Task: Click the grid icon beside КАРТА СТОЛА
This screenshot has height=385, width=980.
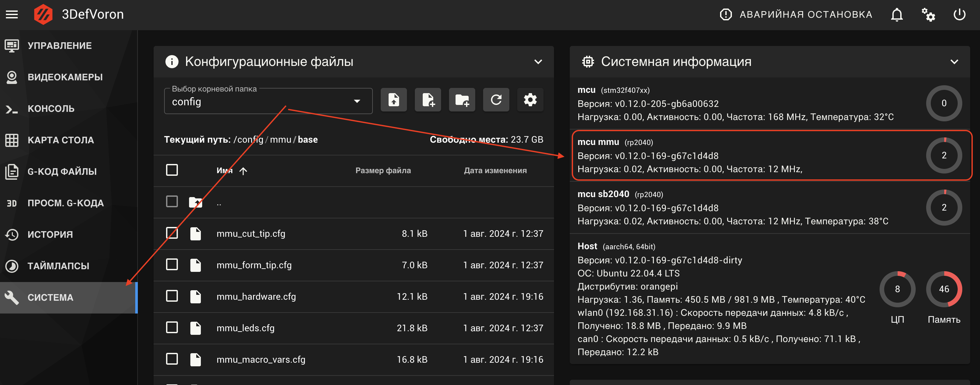Action: coord(12,140)
